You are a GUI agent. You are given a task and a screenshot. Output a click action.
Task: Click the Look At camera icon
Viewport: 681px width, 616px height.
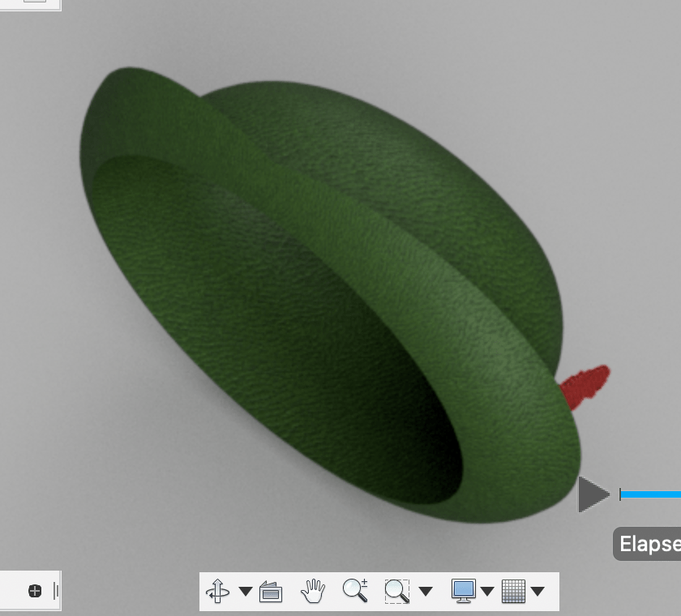[271, 592]
